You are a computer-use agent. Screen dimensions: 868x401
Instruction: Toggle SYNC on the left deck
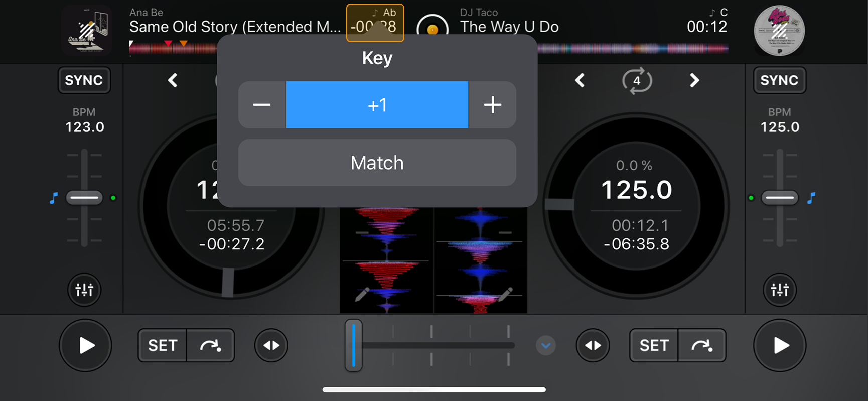pyautogui.click(x=84, y=80)
